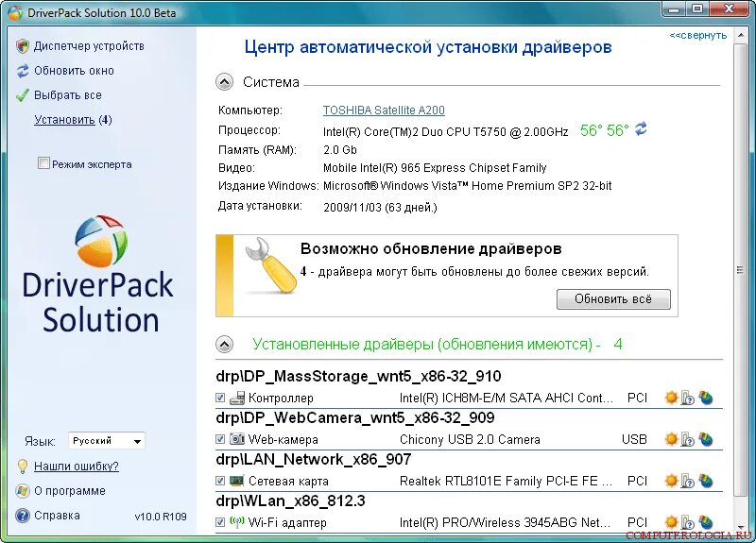The image size is (756, 543).
Task: Click the Установить (4) link
Action: click(x=73, y=120)
